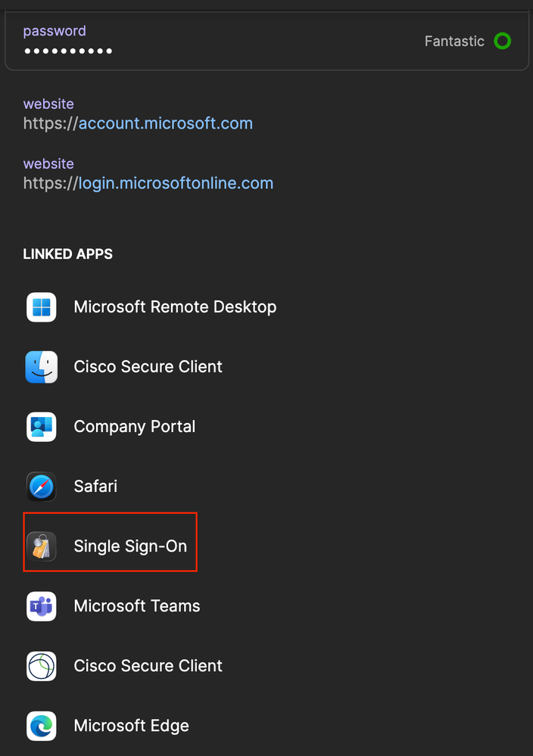The height and width of the screenshot is (756, 533).
Task: Click the masked password field dots
Action: (x=68, y=51)
